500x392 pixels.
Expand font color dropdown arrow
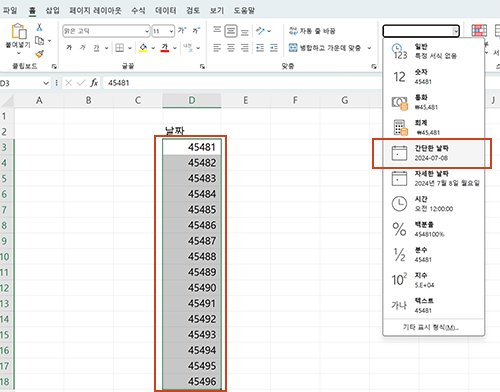click(x=175, y=48)
